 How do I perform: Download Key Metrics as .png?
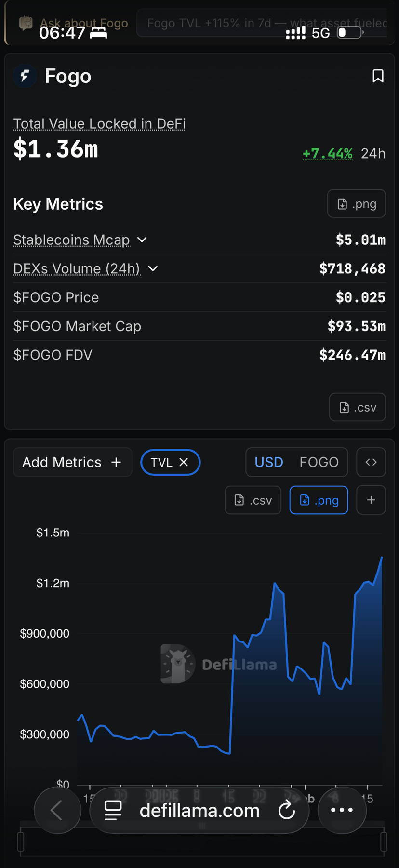pos(356,204)
